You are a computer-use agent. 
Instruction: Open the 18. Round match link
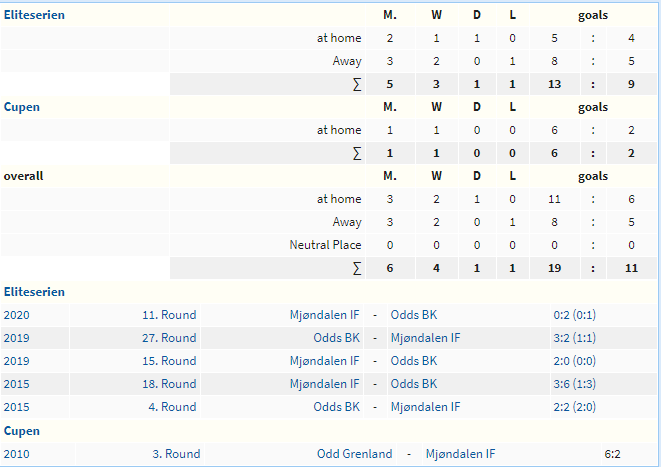(x=169, y=384)
